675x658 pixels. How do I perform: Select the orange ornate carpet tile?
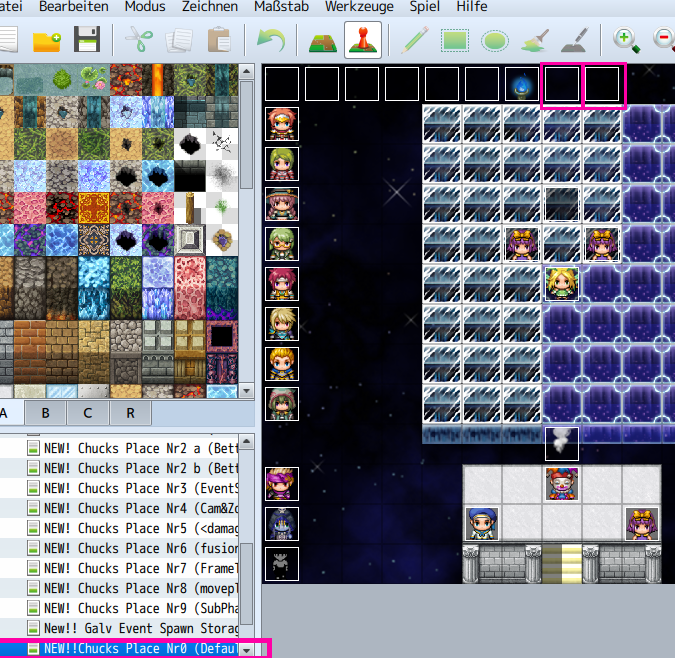pos(94,208)
